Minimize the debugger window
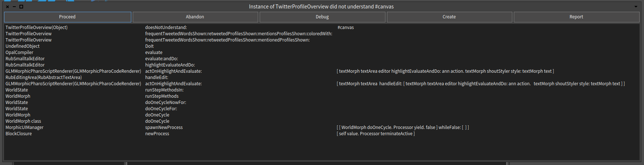 click(14, 7)
